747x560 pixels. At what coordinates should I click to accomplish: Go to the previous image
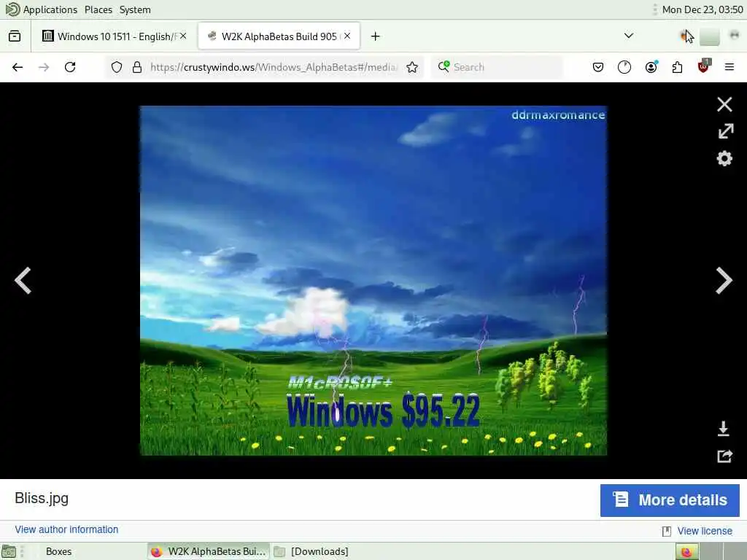23,281
